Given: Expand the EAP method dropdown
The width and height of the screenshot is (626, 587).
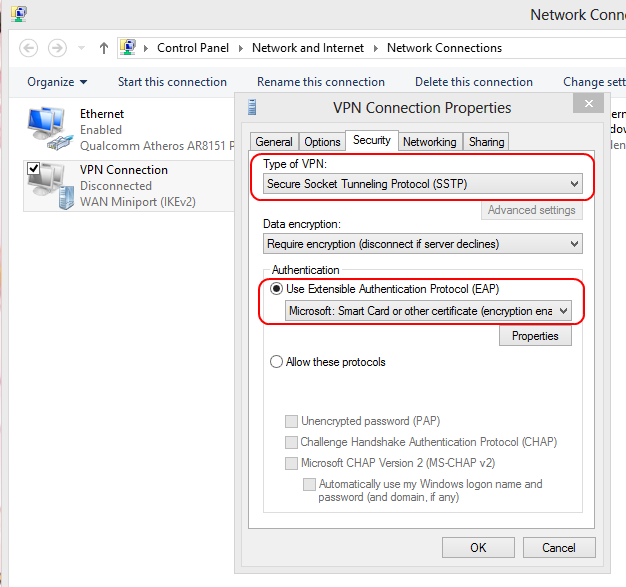Looking at the screenshot, I should 428,311.
